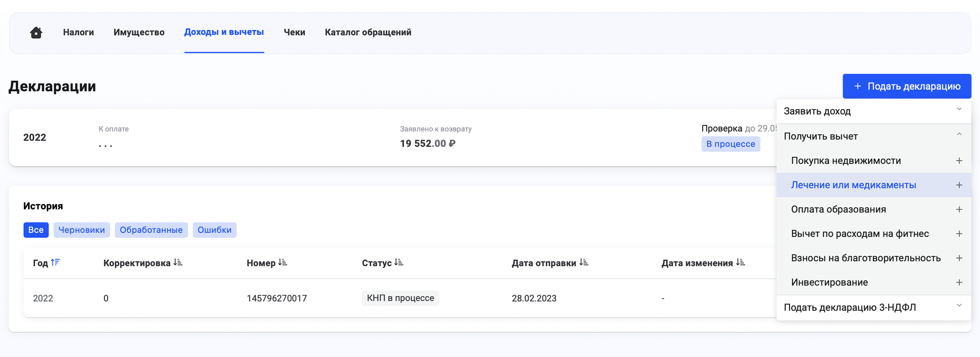Viewport: 980px width, 357px height.
Task: Click the В процессе status badge
Action: 731,144
